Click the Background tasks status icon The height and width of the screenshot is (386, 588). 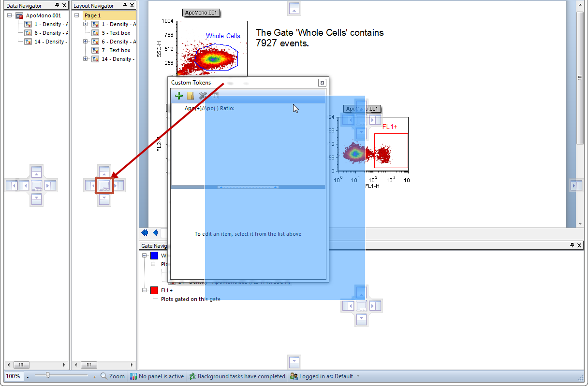pyautogui.click(x=192, y=376)
